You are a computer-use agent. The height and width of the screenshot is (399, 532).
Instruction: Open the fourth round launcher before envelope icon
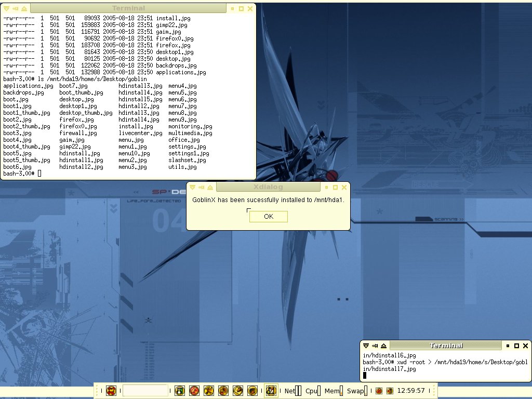tap(223, 391)
